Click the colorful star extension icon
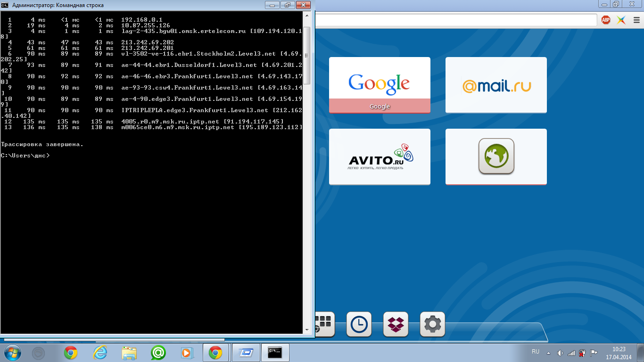Viewport: 644px width, 362px height. [x=621, y=20]
